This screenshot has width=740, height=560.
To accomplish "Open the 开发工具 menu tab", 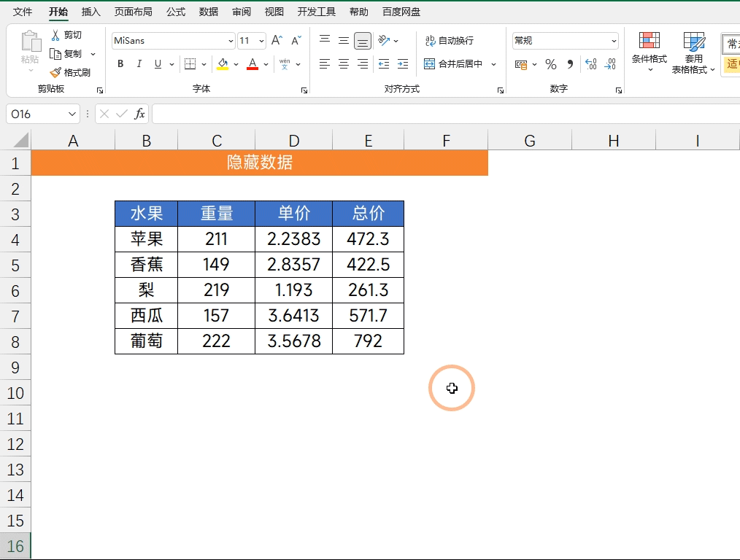I will pyautogui.click(x=317, y=11).
